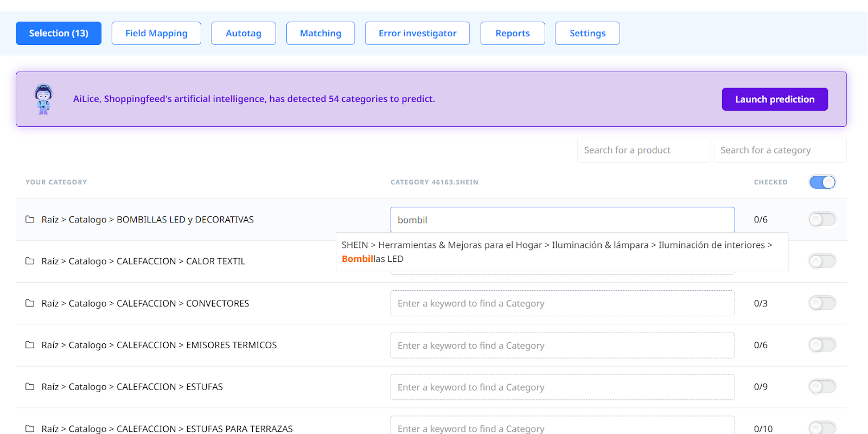Click the AiLice robot mascot icon
868x434 pixels.
43,99
